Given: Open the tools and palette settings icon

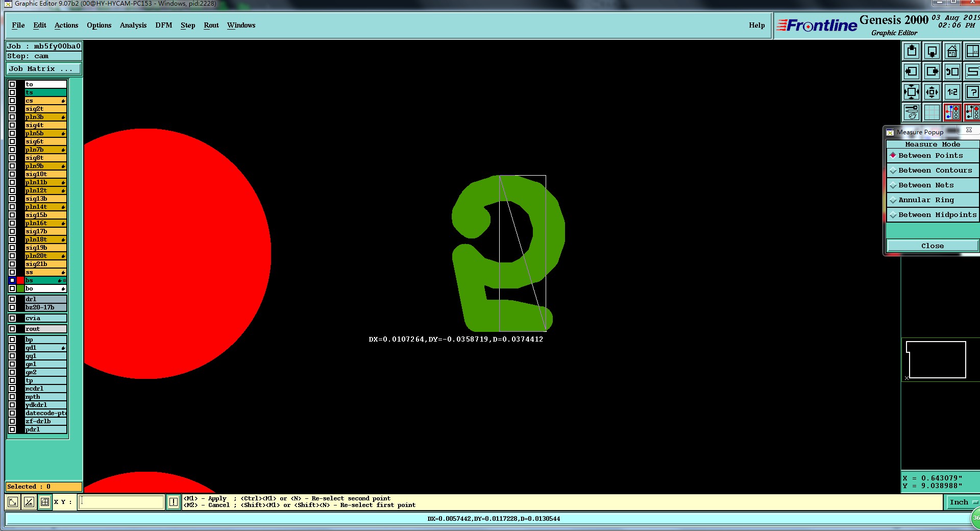Looking at the screenshot, I should click(x=912, y=112).
